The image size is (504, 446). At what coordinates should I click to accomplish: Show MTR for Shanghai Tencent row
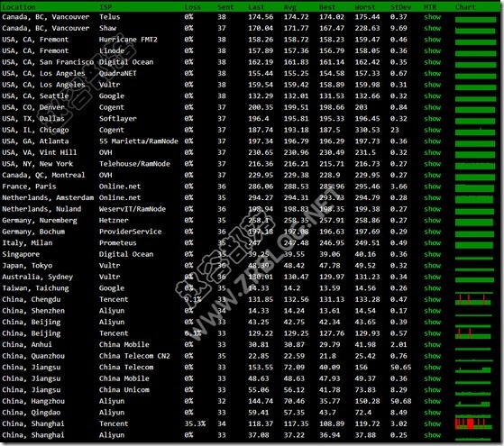[432, 423]
